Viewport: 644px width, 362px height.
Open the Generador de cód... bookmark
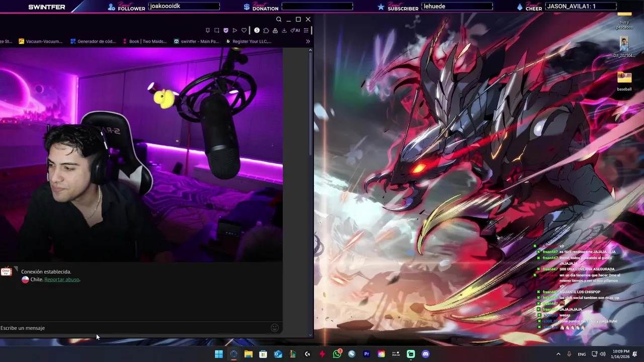point(93,41)
